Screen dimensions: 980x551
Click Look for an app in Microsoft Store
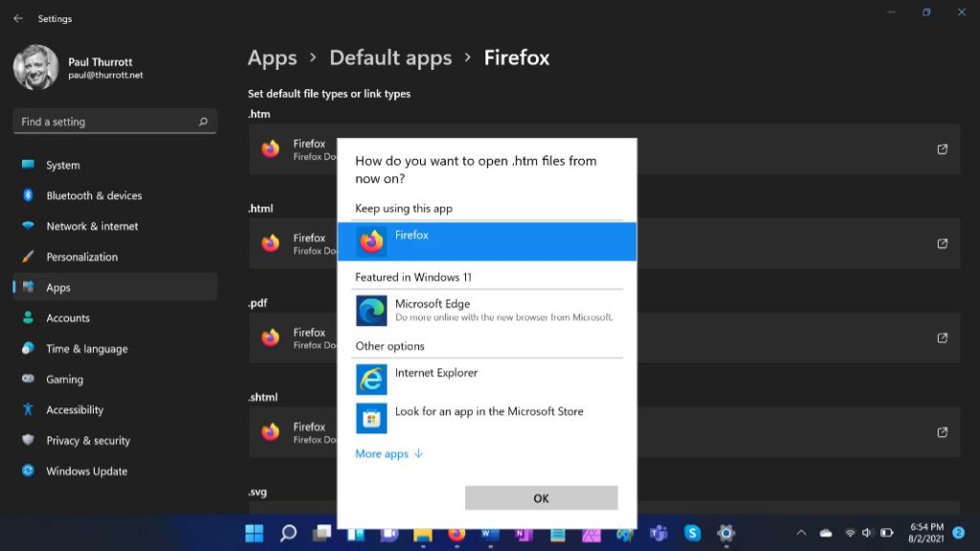point(486,417)
